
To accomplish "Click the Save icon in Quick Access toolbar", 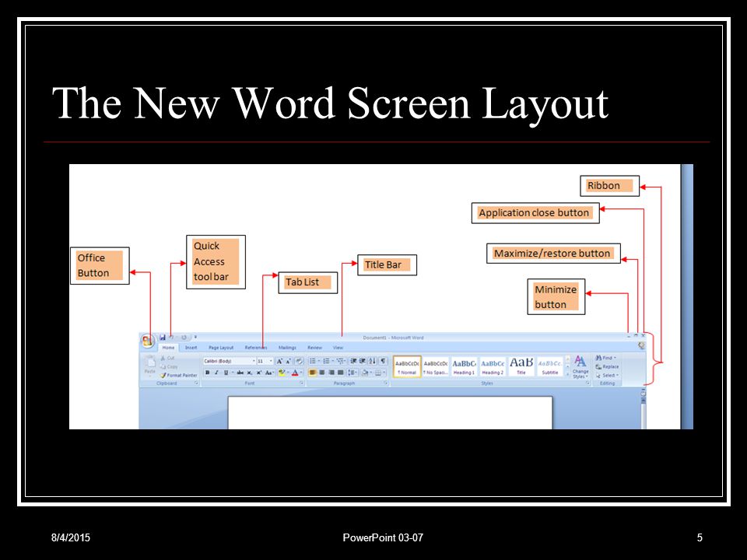I will pyautogui.click(x=163, y=337).
